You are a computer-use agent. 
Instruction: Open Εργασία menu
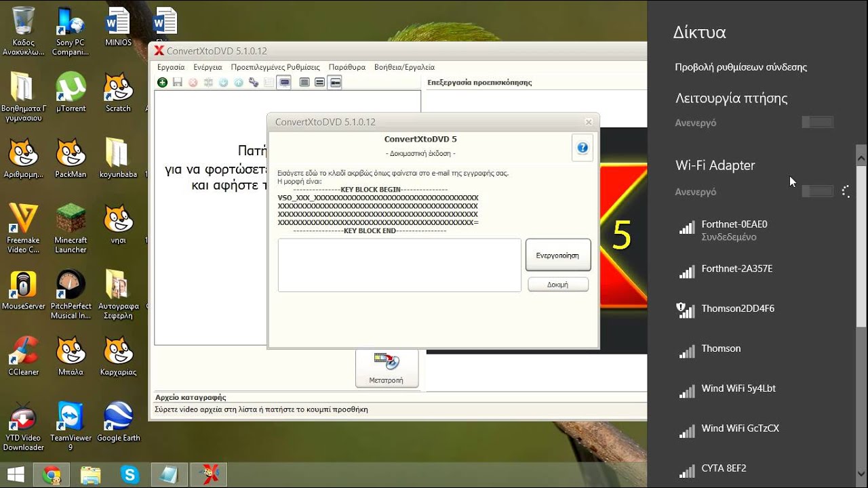171,67
